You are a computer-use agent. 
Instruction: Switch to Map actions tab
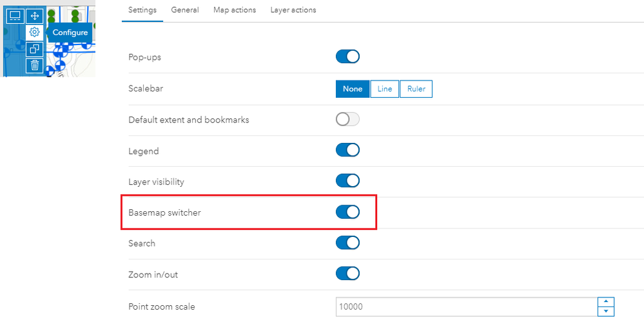click(235, 10)
